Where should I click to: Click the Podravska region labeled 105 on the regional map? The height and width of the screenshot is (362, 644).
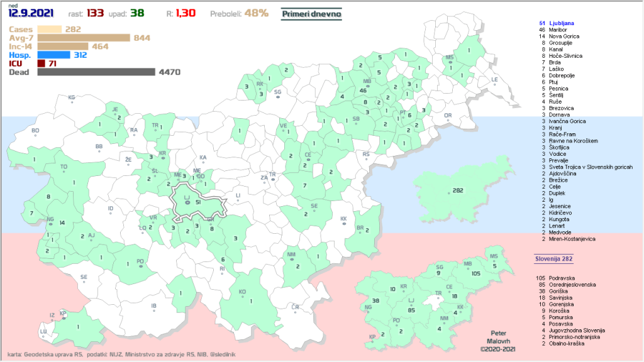474,273
